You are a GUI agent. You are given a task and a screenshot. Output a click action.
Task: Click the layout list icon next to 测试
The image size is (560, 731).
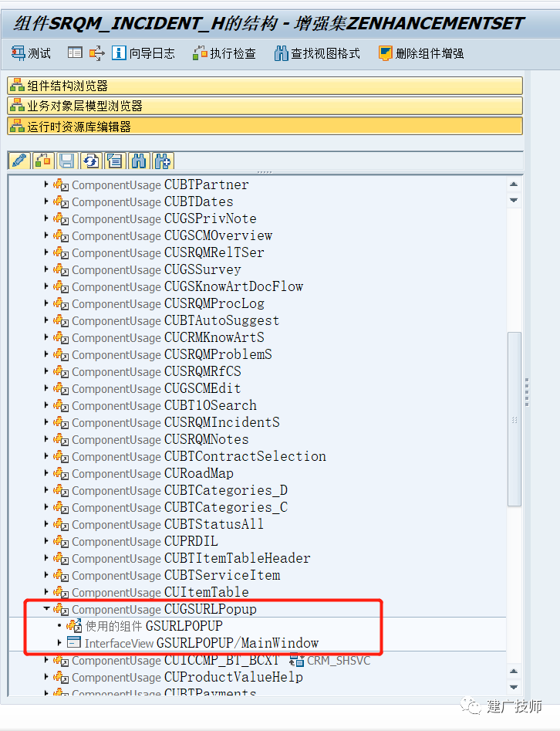point(75,52)
